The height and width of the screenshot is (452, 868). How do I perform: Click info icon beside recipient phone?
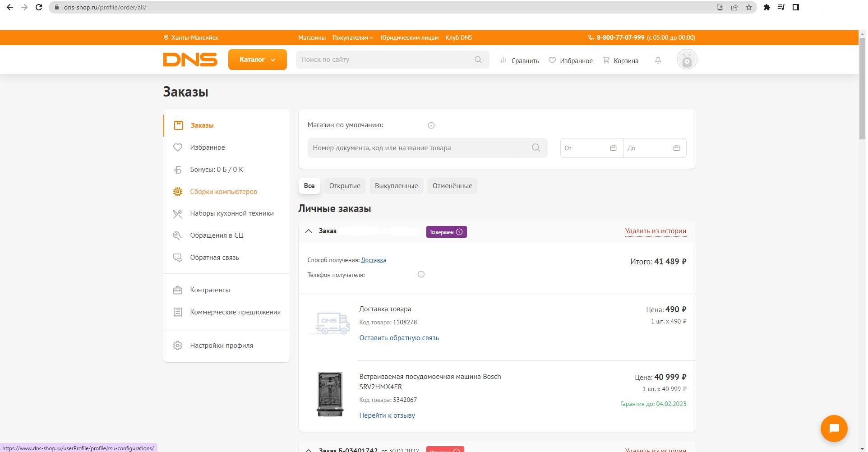[421, 274]
